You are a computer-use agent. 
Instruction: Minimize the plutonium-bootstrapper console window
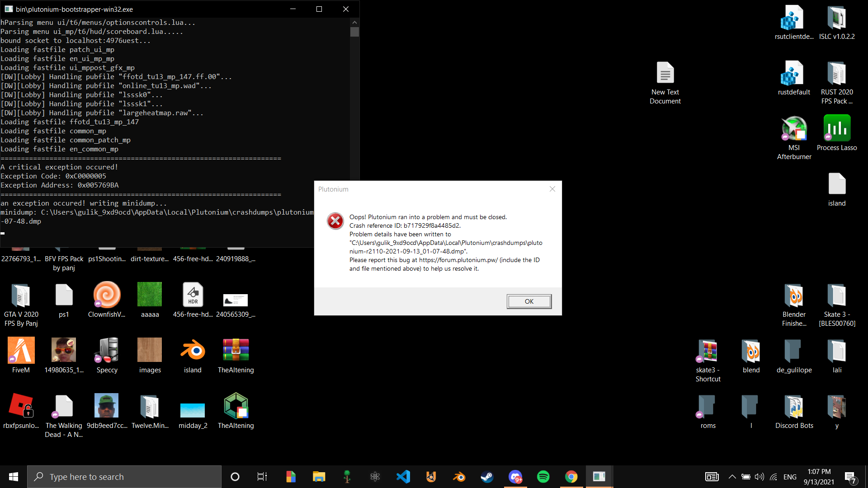point(293,9)
